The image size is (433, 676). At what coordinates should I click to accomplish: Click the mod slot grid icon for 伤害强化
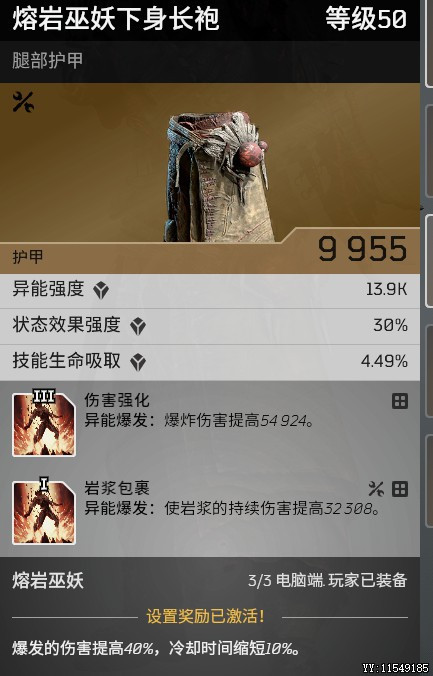tap(400, 401)
